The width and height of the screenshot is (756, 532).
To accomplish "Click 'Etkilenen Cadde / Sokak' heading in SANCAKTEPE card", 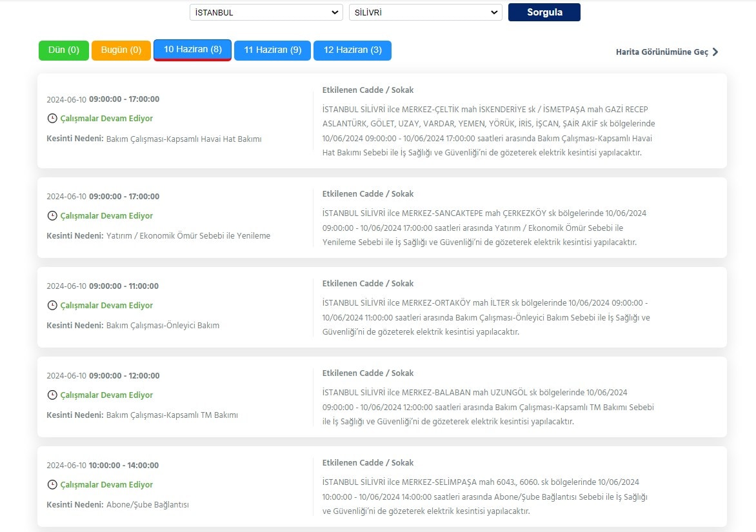I will [368, 193].
